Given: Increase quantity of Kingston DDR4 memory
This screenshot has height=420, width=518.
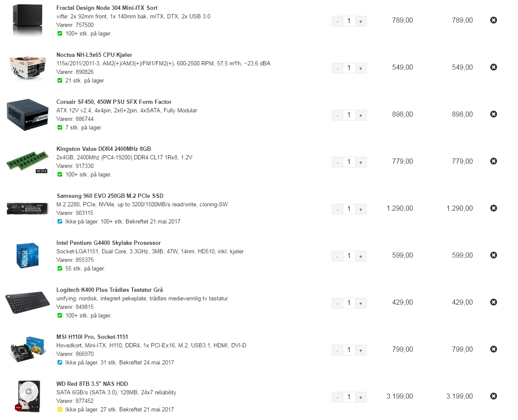Looking at the screenshot, I should pyautogui.click(x=361, y=162).
